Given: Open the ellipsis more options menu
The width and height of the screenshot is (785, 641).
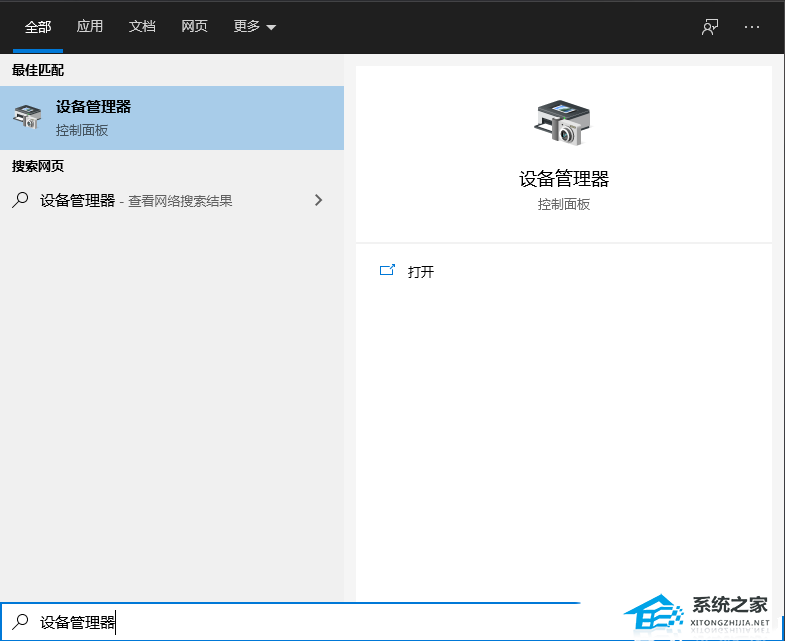Looking at the screenshot, I should click(753, 27).
